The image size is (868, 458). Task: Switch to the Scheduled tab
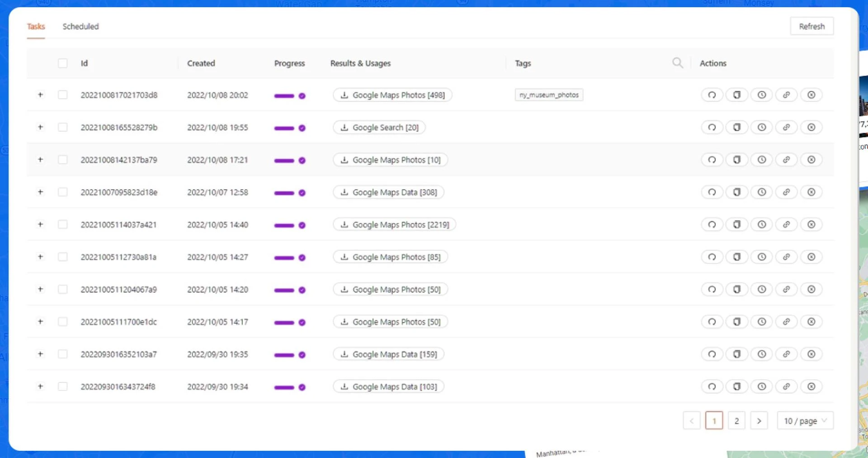click(x=80, y=27)
